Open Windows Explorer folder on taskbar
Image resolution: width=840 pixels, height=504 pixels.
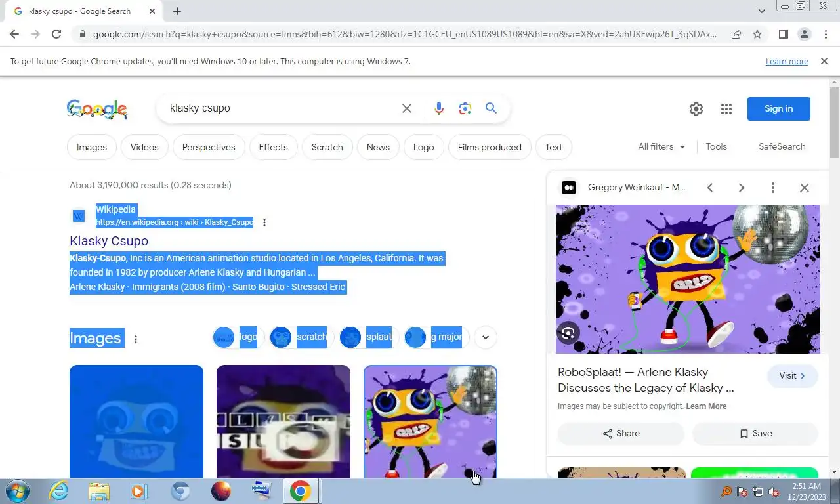tap(99, 491)
